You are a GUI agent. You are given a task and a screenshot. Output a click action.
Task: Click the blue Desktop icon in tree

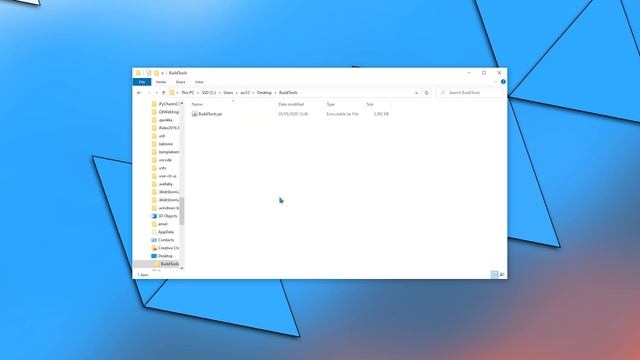click(x=154, y=256)
